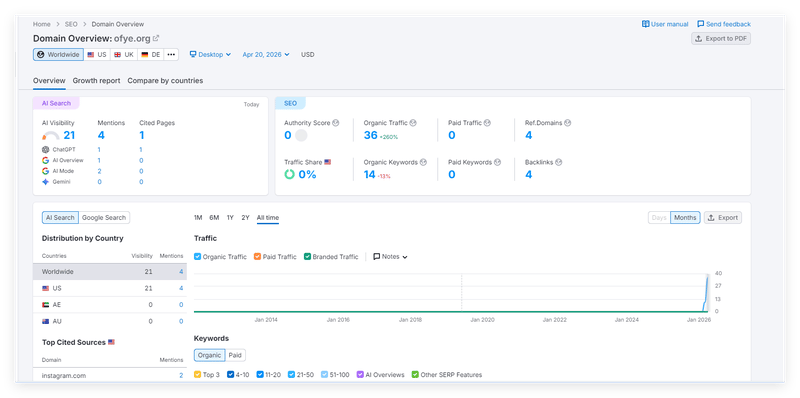800x398 pixels.
Task: Switch Keywords view to Paid
Action: (235, 355)
